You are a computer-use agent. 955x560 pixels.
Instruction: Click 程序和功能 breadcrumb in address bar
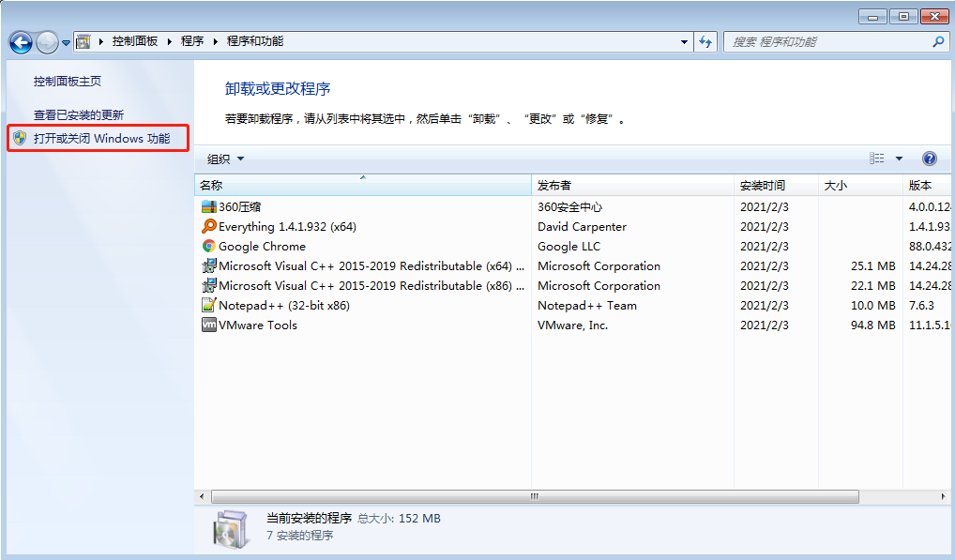pos(255,41)
